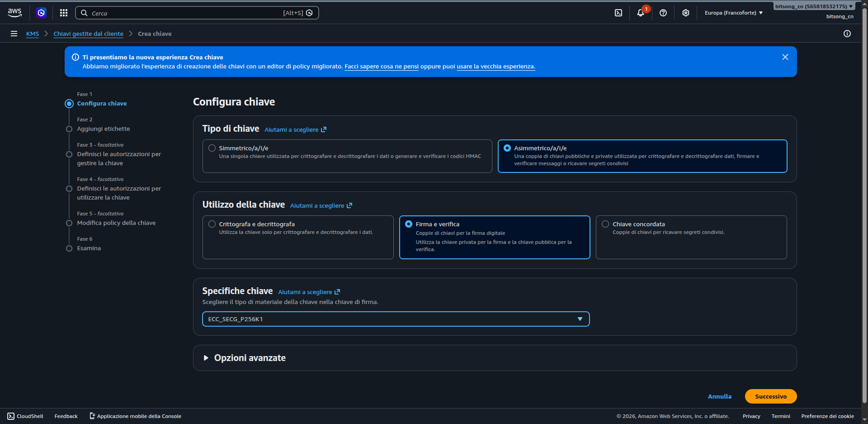Screen dimensions: 868x424
Task: Open the help question mark icon
Action: 663,12
